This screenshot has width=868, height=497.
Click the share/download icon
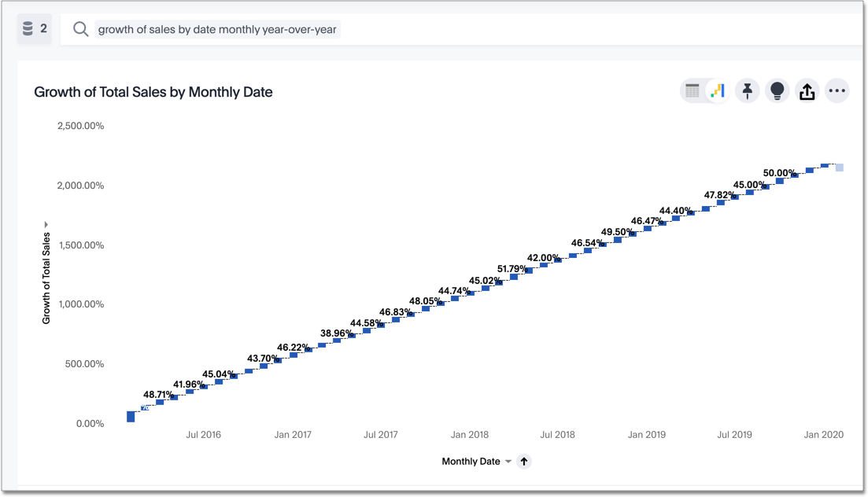click(807, 90)
